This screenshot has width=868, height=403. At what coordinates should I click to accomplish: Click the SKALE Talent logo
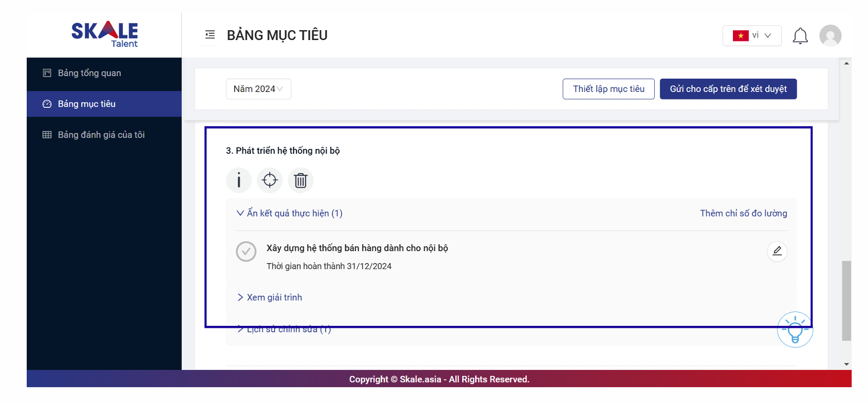pos(104,34)
